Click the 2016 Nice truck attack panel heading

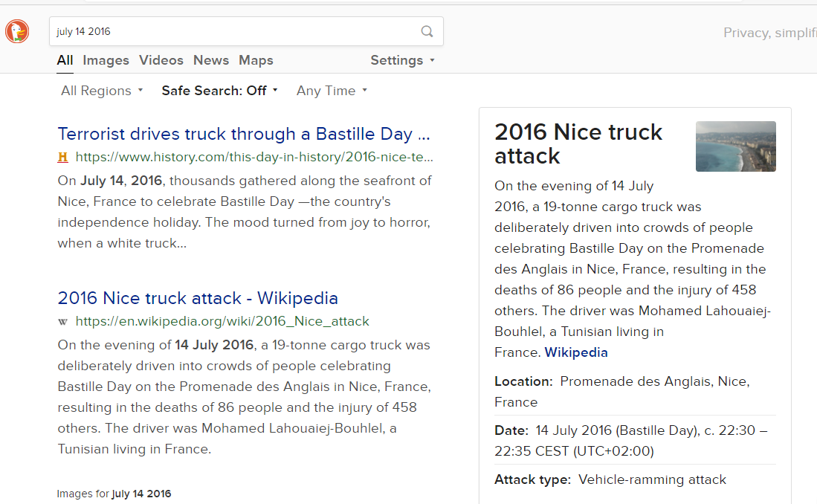(x=578, y=144)
